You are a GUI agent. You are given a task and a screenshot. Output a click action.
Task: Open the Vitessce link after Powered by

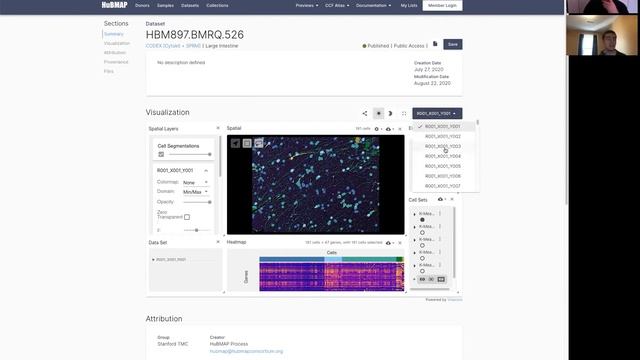coord(455,300)
